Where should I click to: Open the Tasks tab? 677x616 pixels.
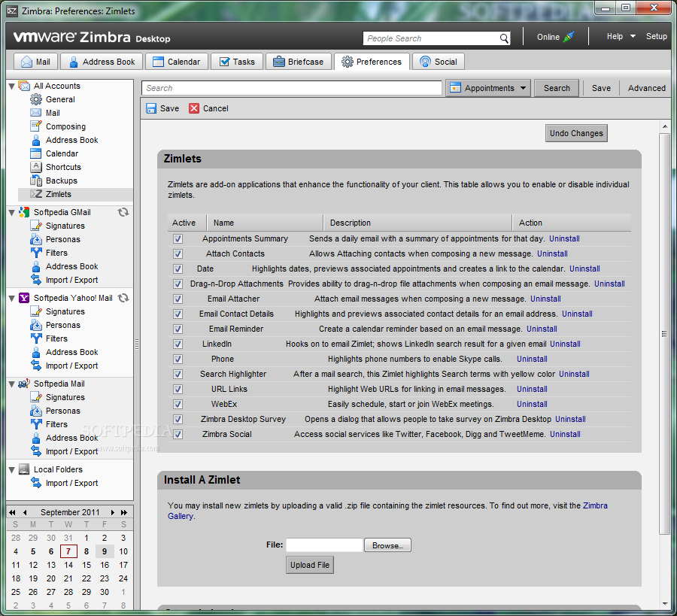pos(237,62)
